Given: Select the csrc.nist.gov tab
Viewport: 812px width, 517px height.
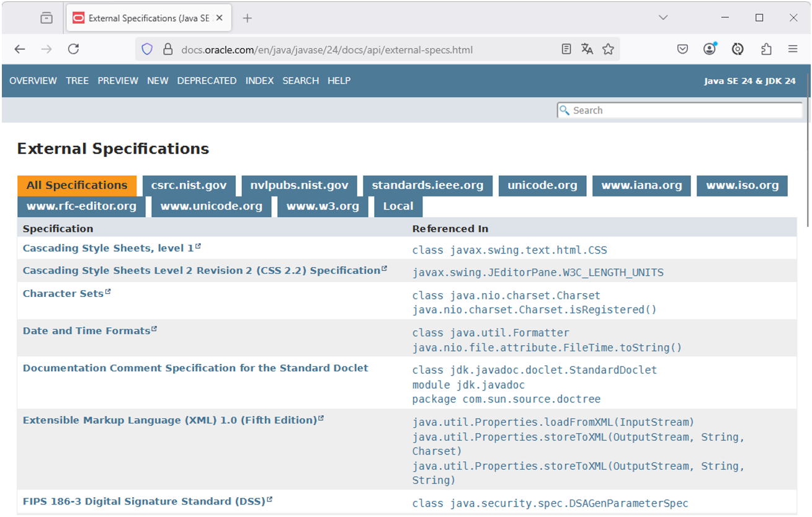Looking at the screenshot, I should tap(189, 185).
